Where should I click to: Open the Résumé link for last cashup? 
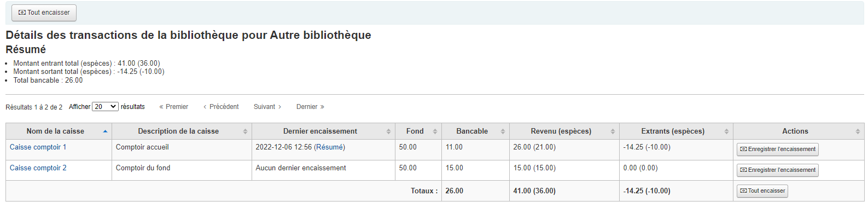pyautogui.click(x=329, y=147)
